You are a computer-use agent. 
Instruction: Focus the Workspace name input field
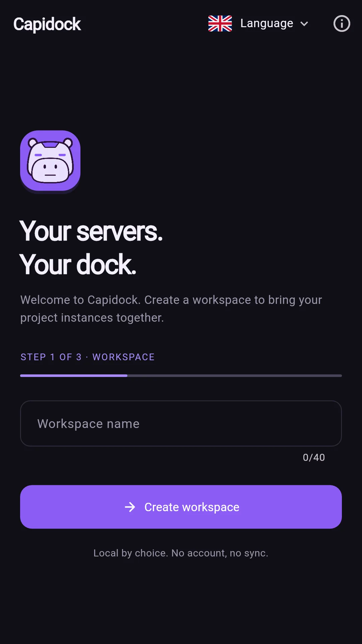(x=181, y=423)
